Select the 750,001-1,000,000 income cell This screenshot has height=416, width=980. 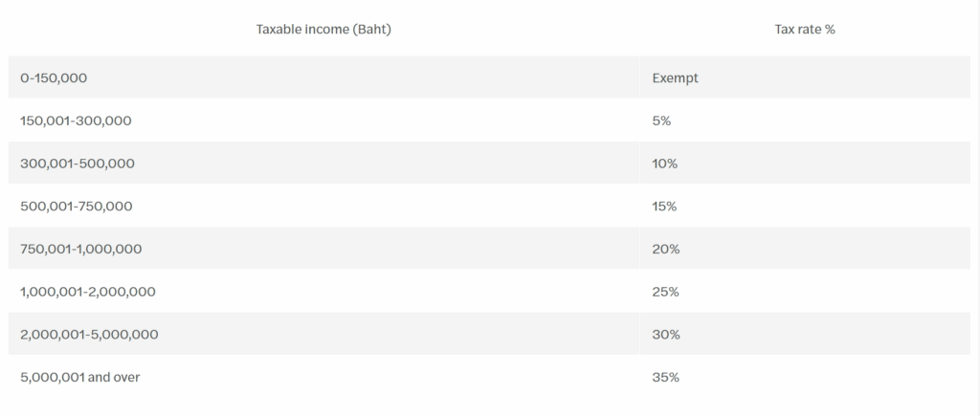pyautogui.click(x=323, y=249)
